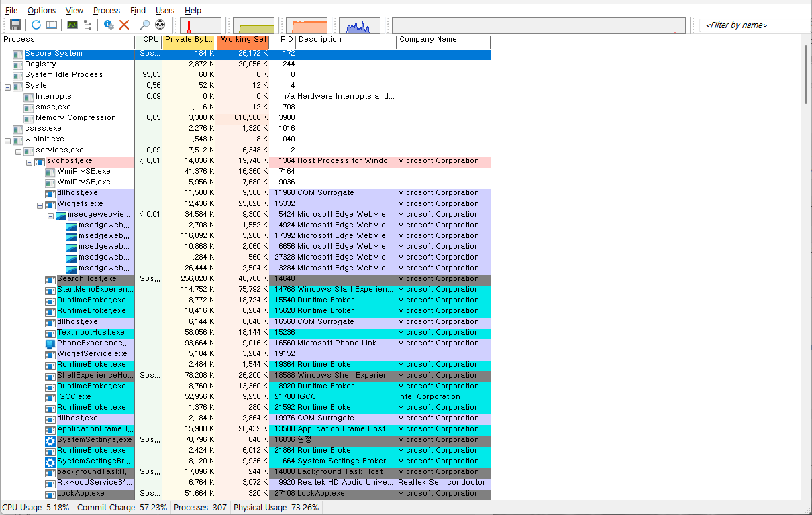Click the Widgets.exe process icon

(x=50, y=204)
